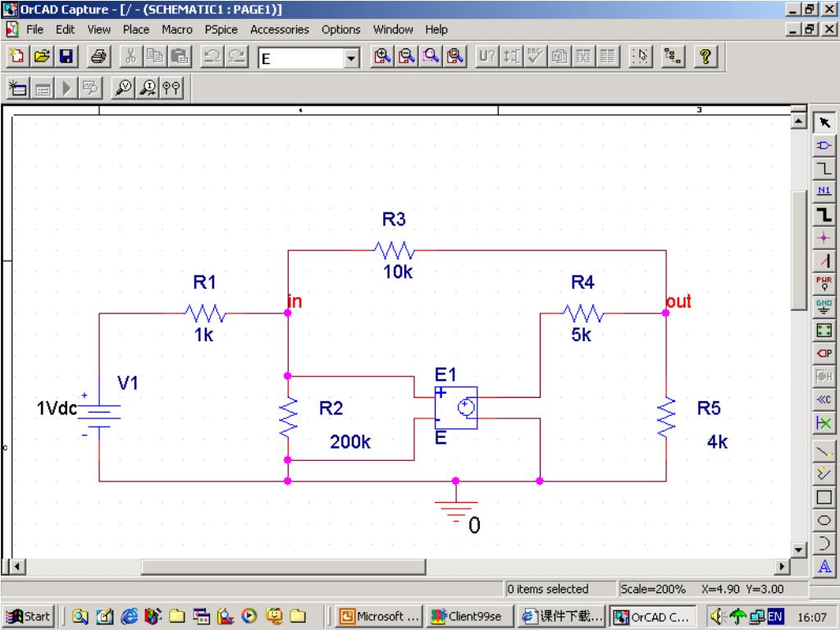This screenshot has height=630, width=840.
Task: Open the PSpice menu
Action: coord(221,30)
